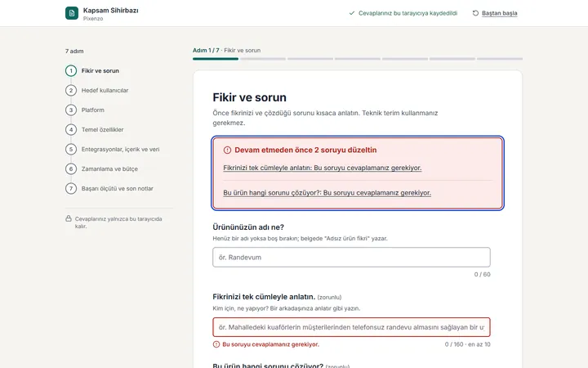Image resolution: width=588 pixels, height=368 pixels.
Task: Go to the Hedef kullanıcılar step
Action: point(105,90)
